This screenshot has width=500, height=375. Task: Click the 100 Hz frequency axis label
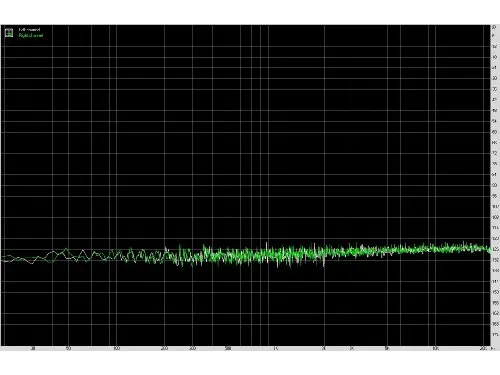click(x=116, y=349)
